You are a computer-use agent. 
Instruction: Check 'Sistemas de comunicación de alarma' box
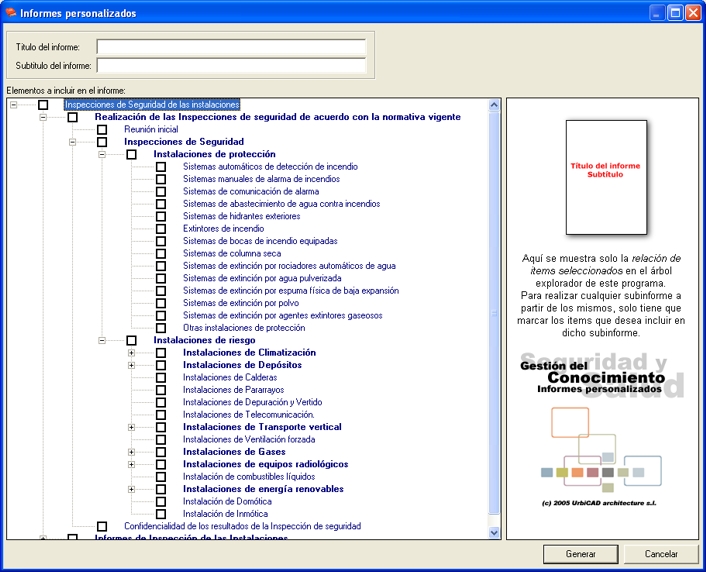[161, 191]
